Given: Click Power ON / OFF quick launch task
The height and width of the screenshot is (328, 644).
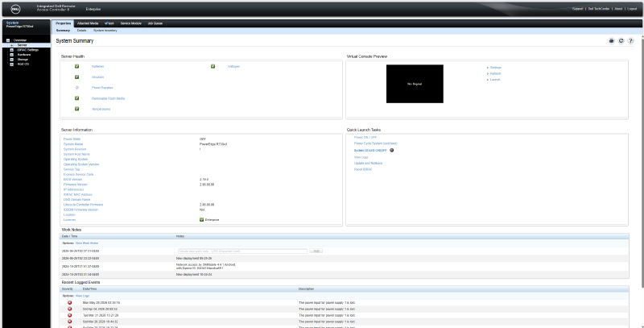Looking at the screenshot, I should point(365,137).
